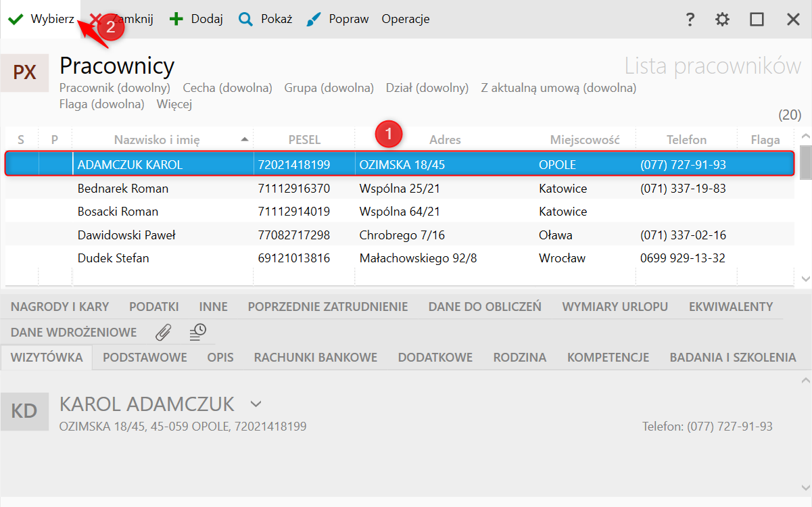The width and height of the screenshot is (812, 507).
Task: Open settings gear icon
Action: click(723, 20)
